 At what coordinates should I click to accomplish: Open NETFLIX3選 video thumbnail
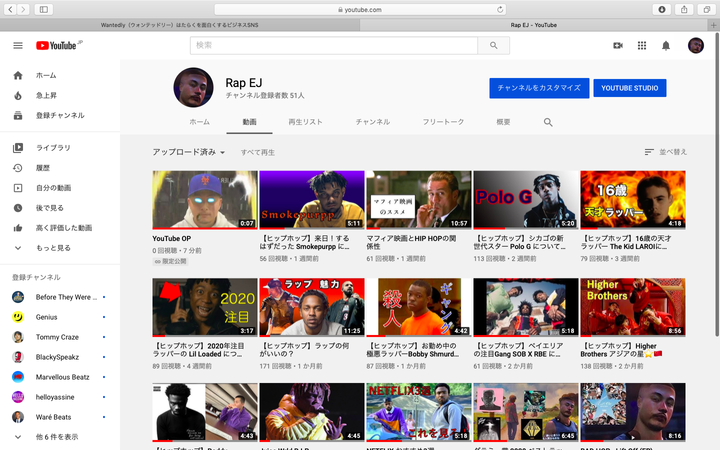419,412
